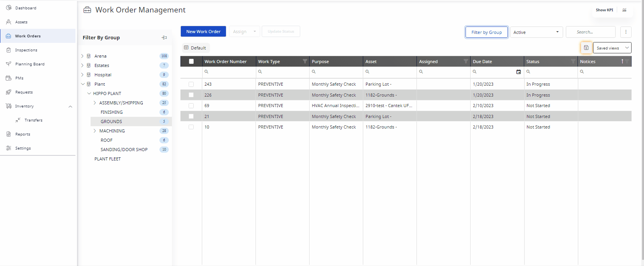
Task: Check the box for work order 243
Action: pos(191,84)
